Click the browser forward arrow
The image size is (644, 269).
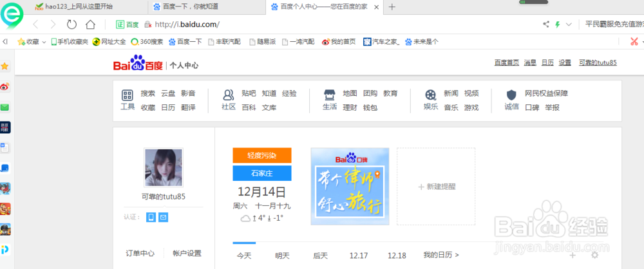53,24
